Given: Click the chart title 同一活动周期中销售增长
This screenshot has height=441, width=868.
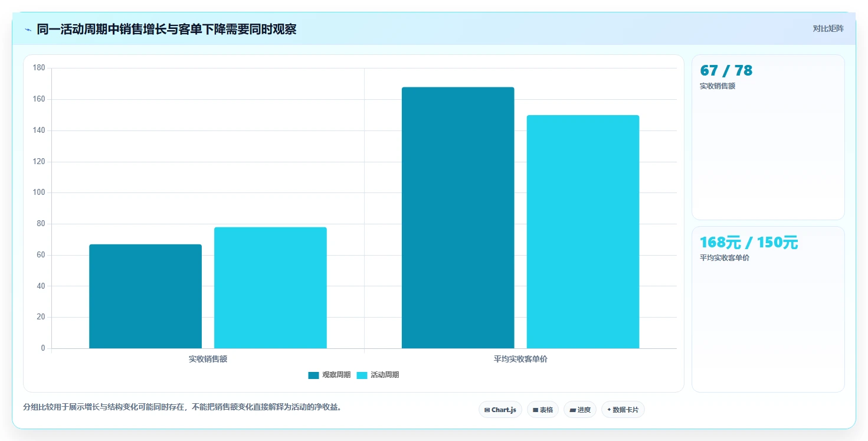Looking at the screenshot, I should 166,29.
